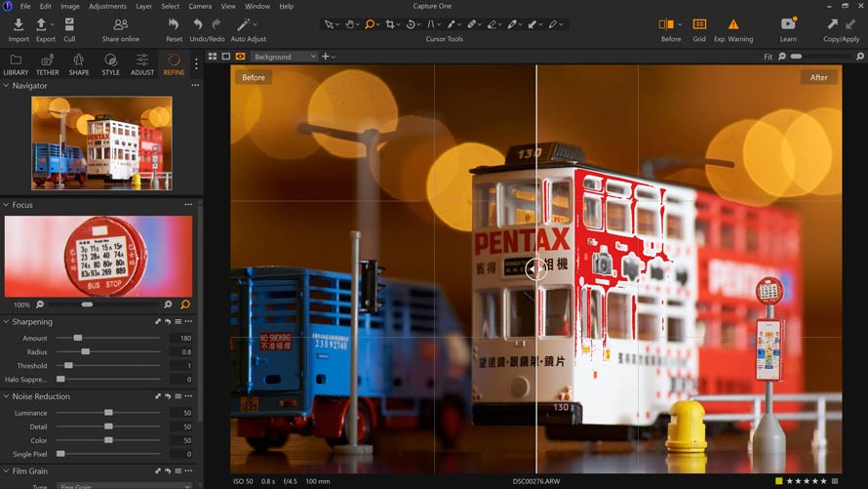
Task: Switch viewer to single image view
Action: click(226, 57)
